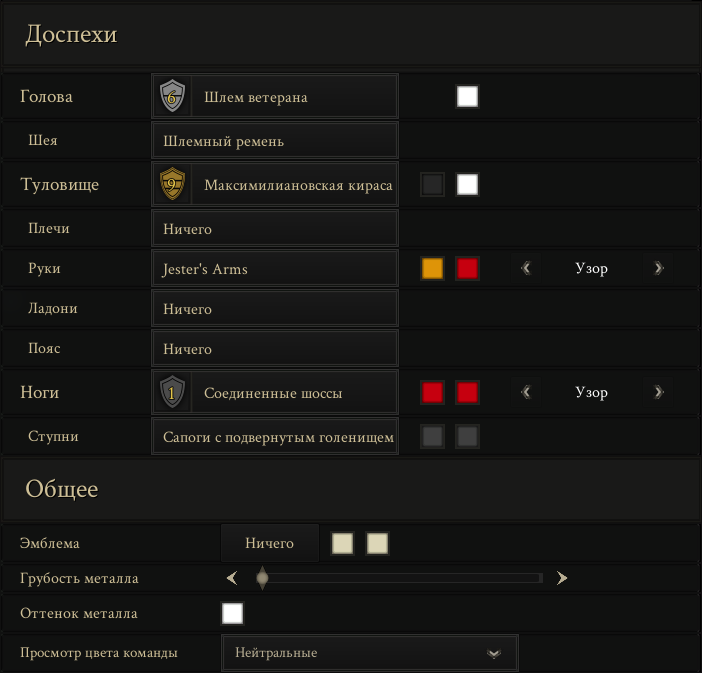This screenshot has width=702, height=673.
Task: Select next Узор pattern for Руки
Action: click(658, 268)
